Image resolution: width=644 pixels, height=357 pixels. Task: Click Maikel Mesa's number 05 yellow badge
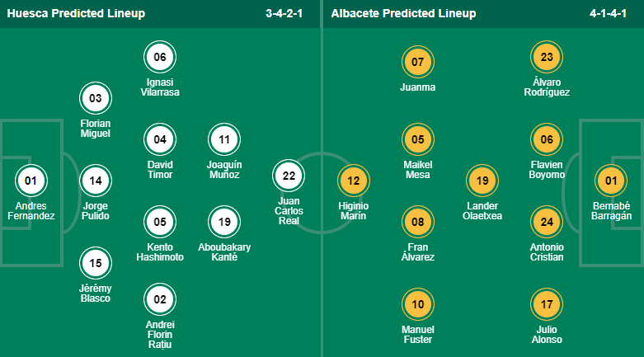pyautogui.click(x=418, y=139)
